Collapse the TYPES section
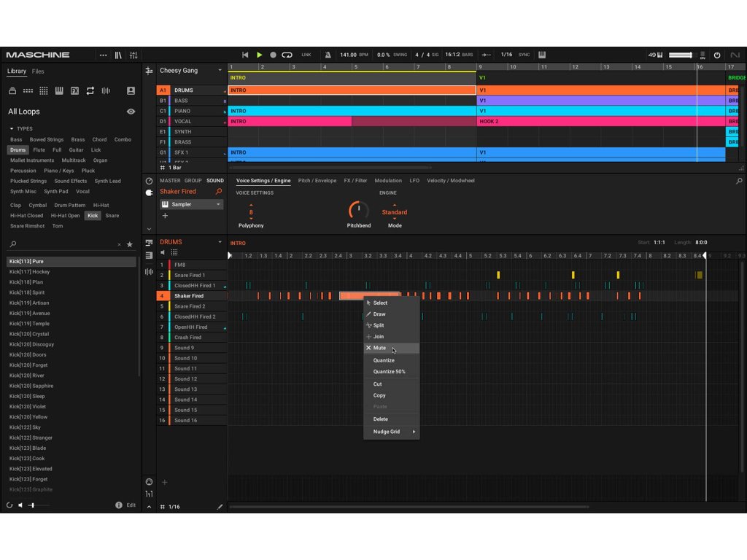This screenshot has width=747, height=560. click(12, 128)
